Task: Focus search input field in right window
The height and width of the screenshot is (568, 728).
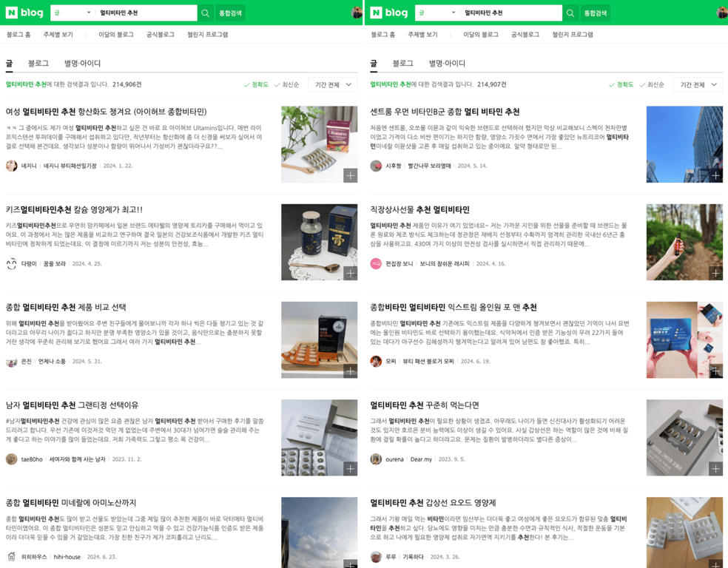Action: coord(510,13)
